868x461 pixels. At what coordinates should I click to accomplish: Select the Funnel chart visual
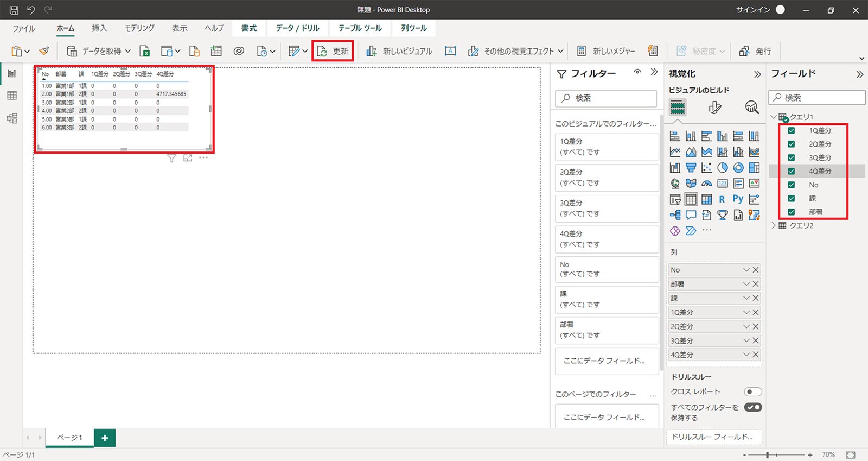click(x=691, y=168)
